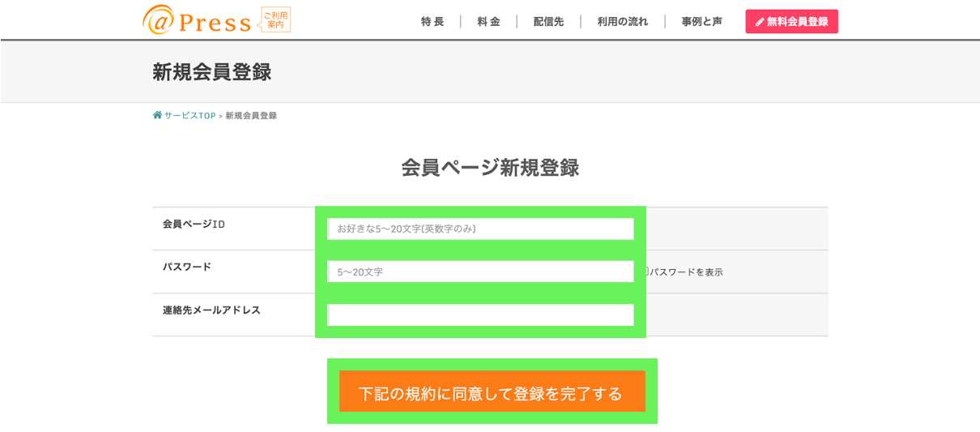This screenshot has width=980, height=432.
Task: Click the home icon in breadcrumb
Action: coord(157,115)
